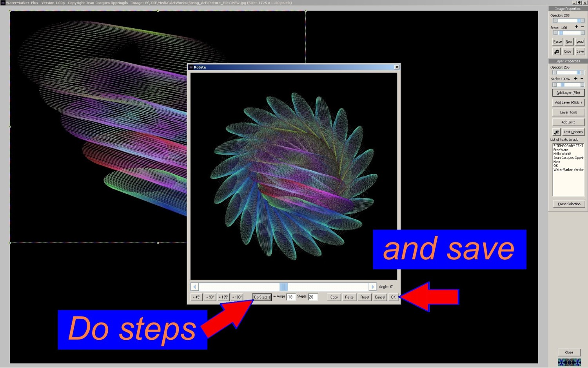Increase layer scale with plus icon
Screen dimensions: 588x368
tap(575, 79)
